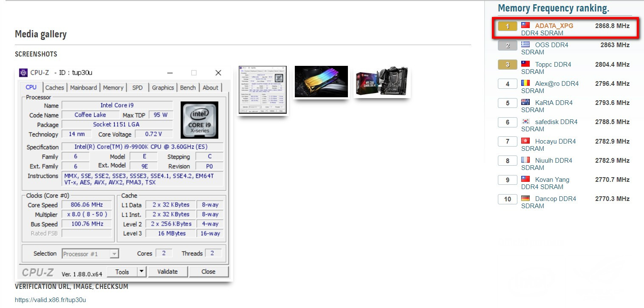Screen dimensions: 644x308
Task: Open the small CPU-Z screenshot thumbnail
Action: pyautogui.click(x=263, y=90)
